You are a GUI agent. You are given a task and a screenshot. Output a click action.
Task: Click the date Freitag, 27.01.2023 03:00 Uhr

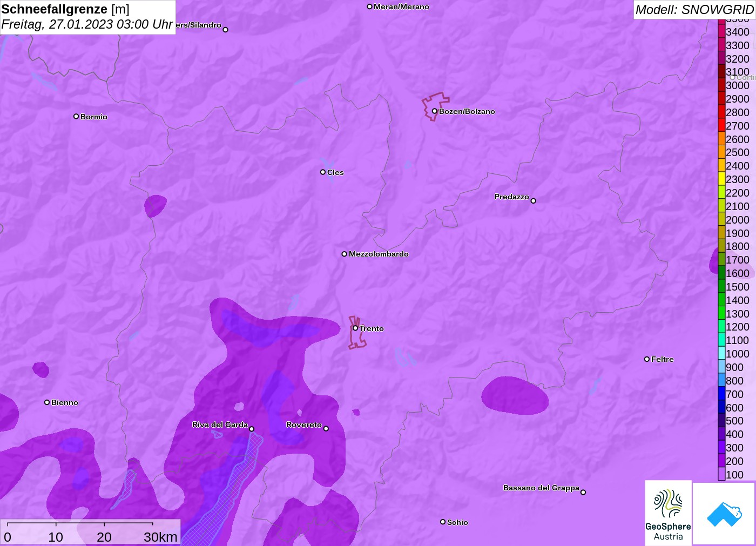[87, 24]
